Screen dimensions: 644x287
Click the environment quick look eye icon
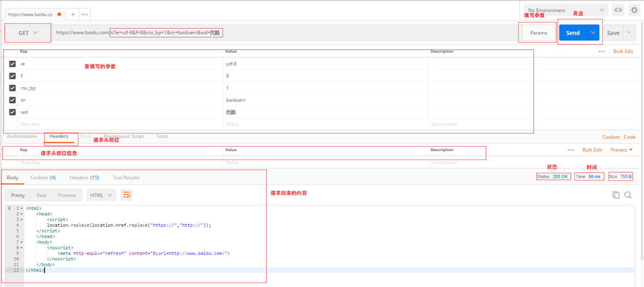[x=618, y=10]
